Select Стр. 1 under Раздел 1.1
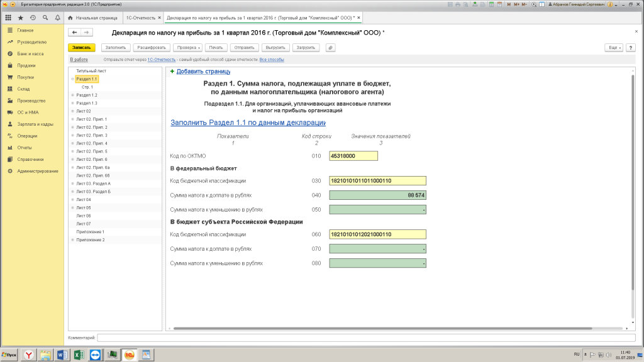This screenshot has height=362, width=644. click(87, 87)
